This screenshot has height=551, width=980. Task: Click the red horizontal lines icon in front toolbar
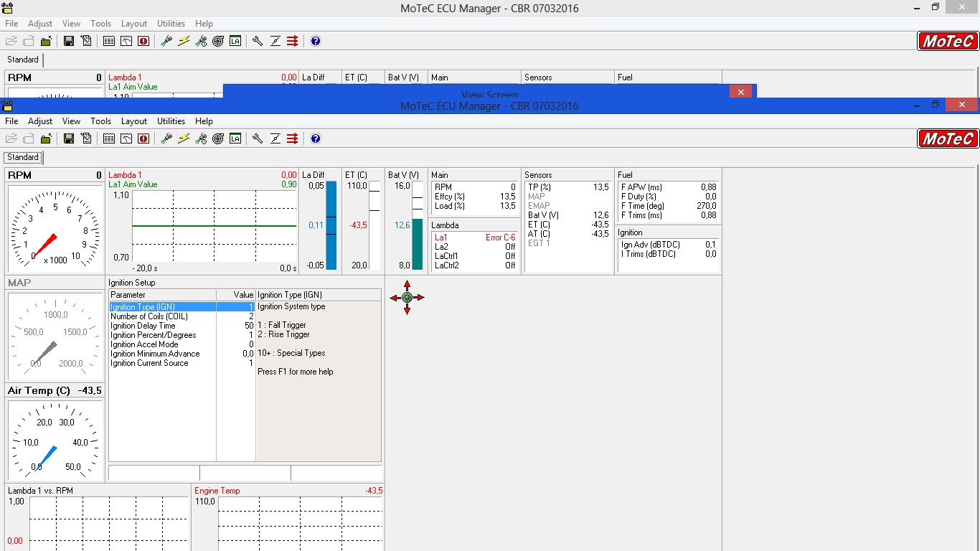[x=292, y=138]
